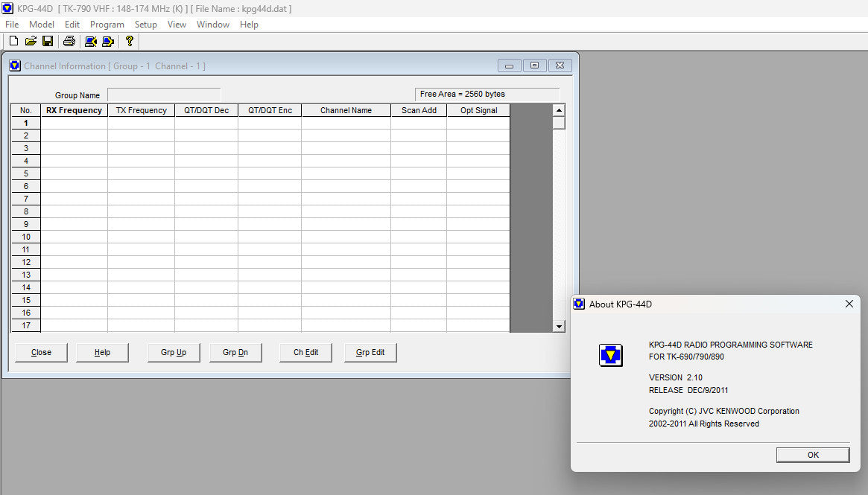Click About KPG-44D dialog title icon
This screenshot has width=868, height=495.
click(579, 304)
